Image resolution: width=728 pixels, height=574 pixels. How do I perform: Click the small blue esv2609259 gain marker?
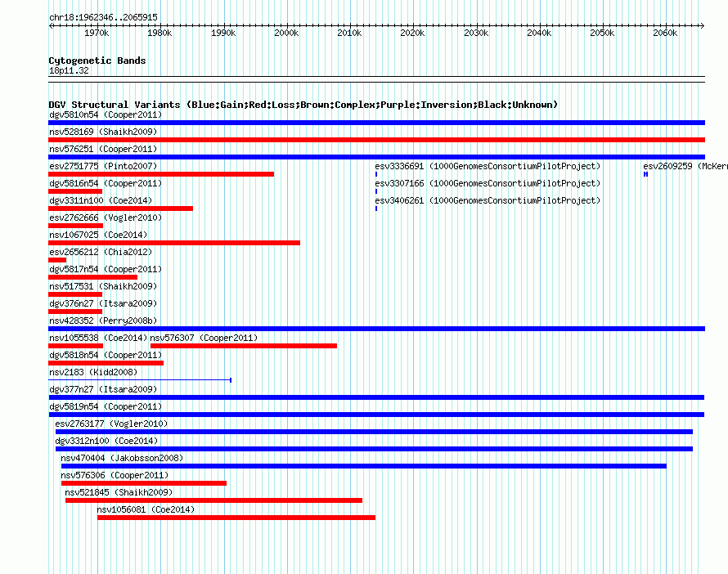646,174
